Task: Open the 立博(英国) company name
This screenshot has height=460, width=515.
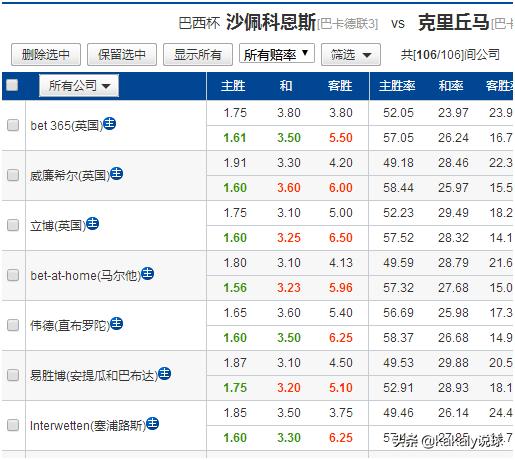Action: click(58, 226)
